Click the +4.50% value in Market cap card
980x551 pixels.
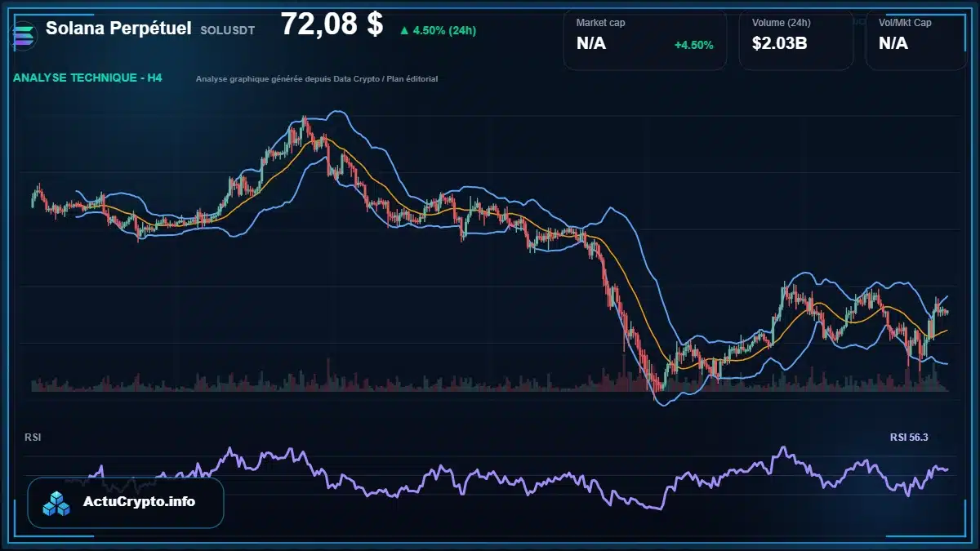[693, 45]
